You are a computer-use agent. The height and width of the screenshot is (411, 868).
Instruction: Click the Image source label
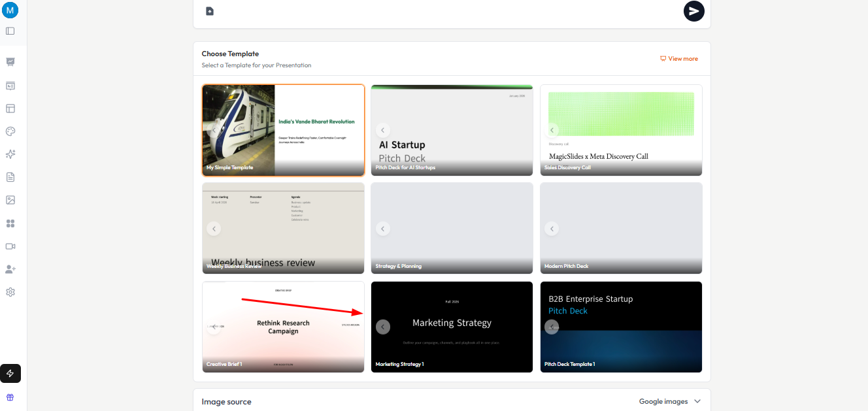226,402
